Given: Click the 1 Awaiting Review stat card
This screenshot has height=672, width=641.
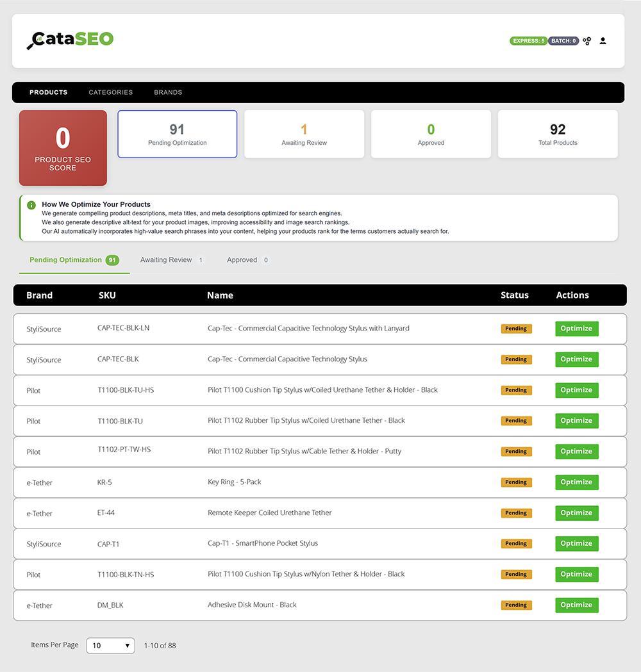Looking at the screenshot, I should [304, 134].
